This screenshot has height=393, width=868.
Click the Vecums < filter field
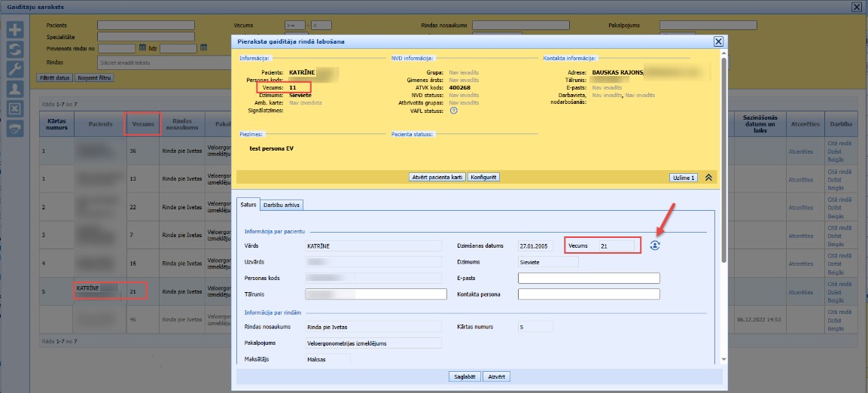click(321, 26)
